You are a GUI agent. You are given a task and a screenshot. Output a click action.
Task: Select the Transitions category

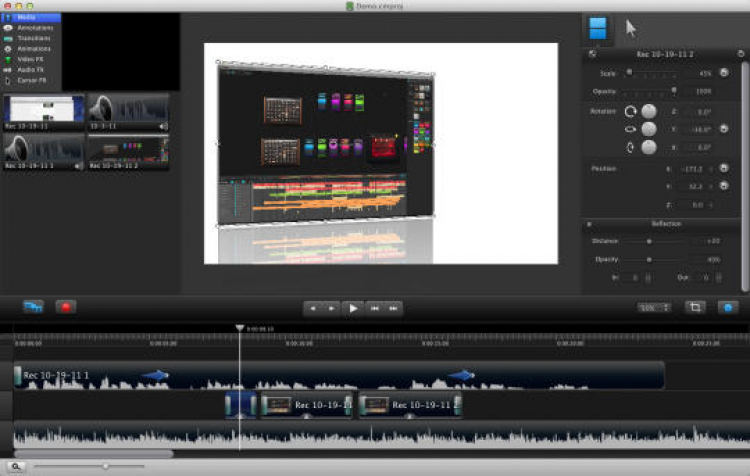33,38
